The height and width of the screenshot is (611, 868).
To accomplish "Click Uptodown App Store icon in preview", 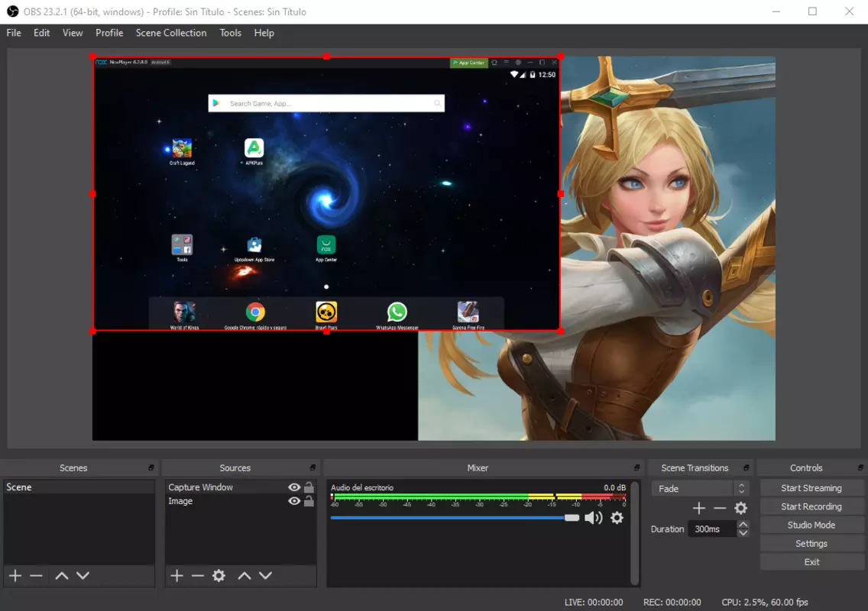I will click(254, 244).
